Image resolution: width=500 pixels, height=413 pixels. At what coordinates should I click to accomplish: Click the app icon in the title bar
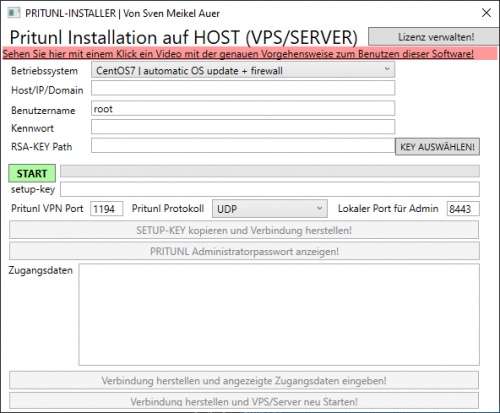click(14, 13)
